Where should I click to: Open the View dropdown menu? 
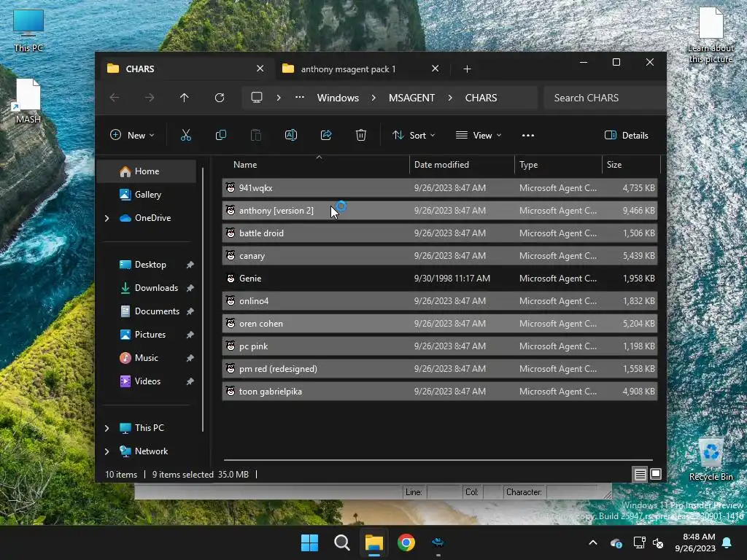tap(479, 135)
